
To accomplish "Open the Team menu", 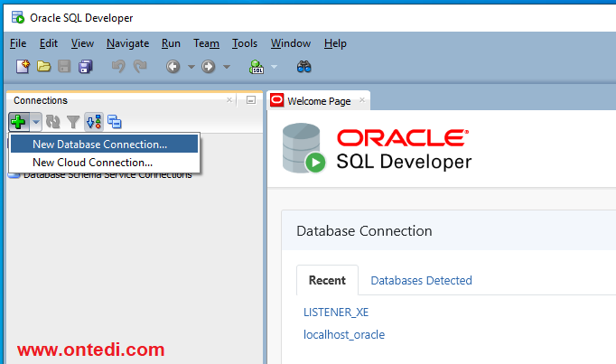I will tap(206, 43).
